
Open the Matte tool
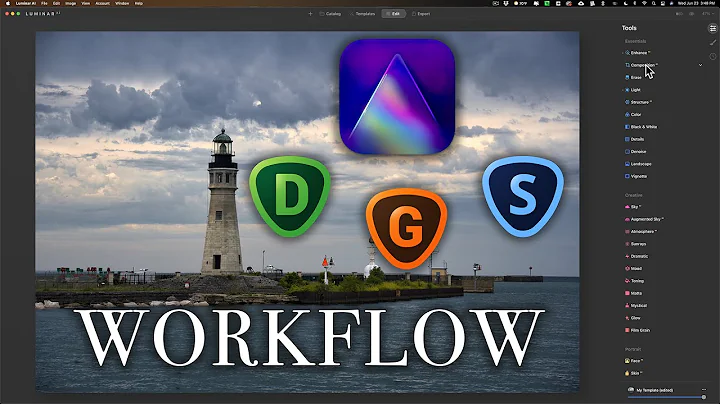(634, 293)
